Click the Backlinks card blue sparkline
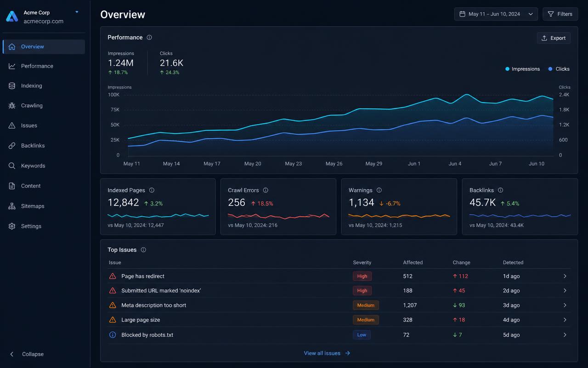Viewport: 588px width, 368px height. (520, 215)
